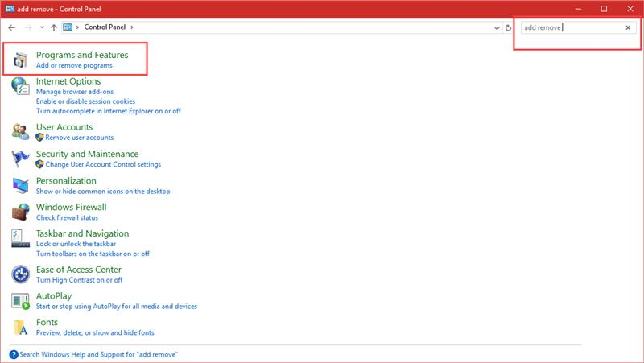Open Security and Maintenance heading
Screen dimensions: 644x363
87,154
